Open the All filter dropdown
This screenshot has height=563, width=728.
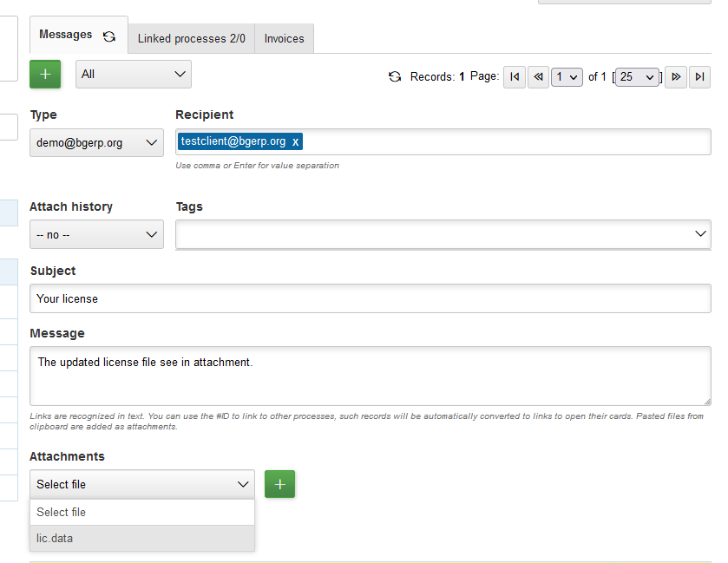(x=133, y=74)
